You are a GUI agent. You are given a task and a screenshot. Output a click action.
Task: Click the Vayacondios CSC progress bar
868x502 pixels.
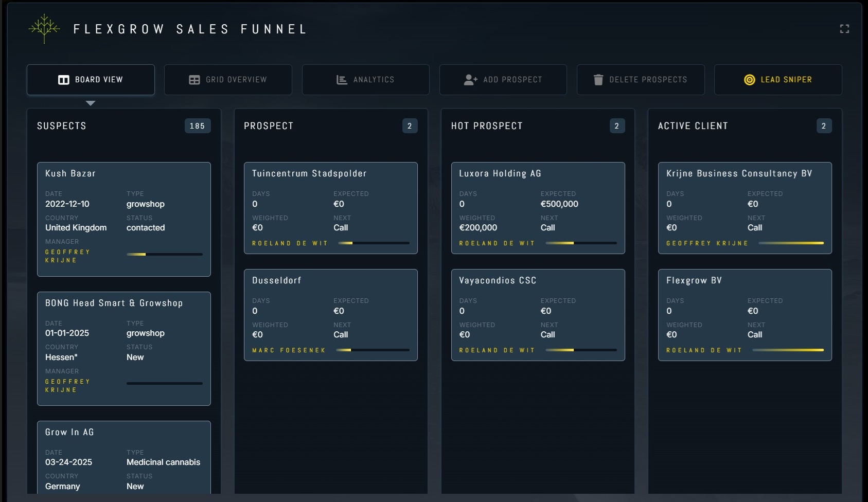581,350
